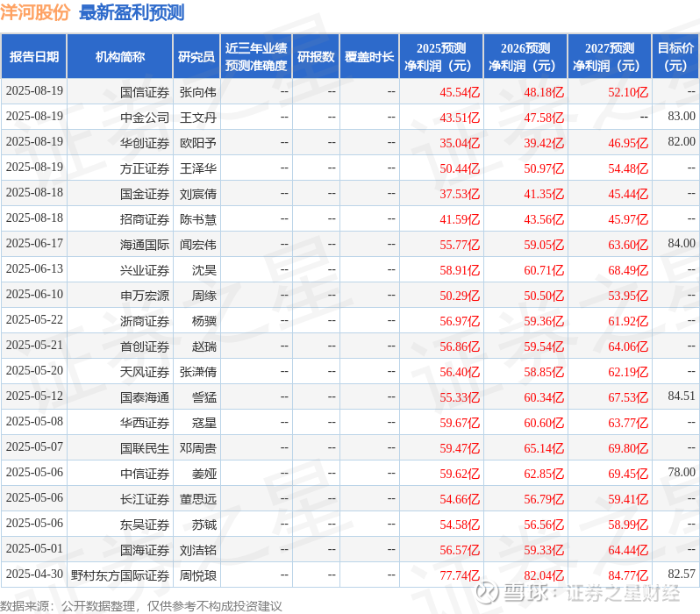
Task: Click the 77.74亿 profit value
Action: click(460, 576)
